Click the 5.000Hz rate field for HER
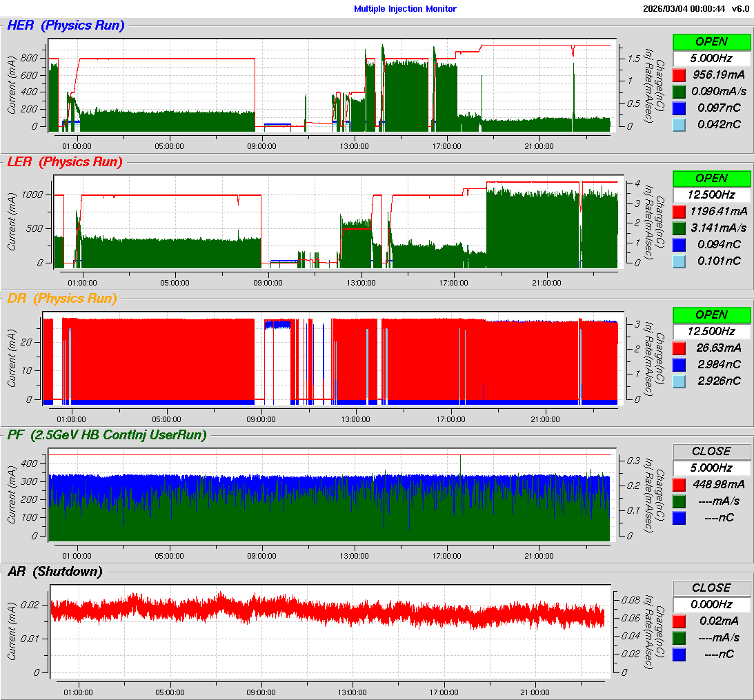This screenshot has width=754, height=700. tap(711, 58)
